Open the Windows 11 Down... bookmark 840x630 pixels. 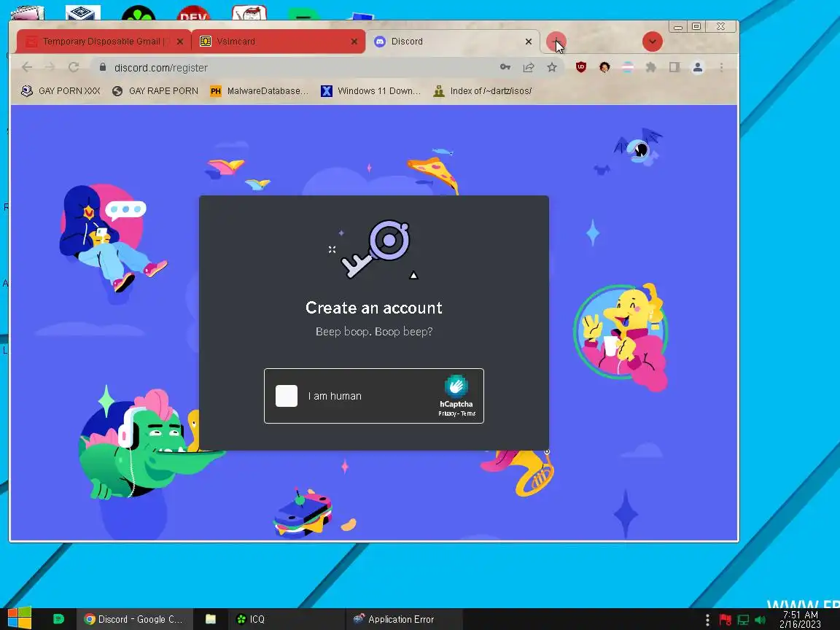coord(370,91)
